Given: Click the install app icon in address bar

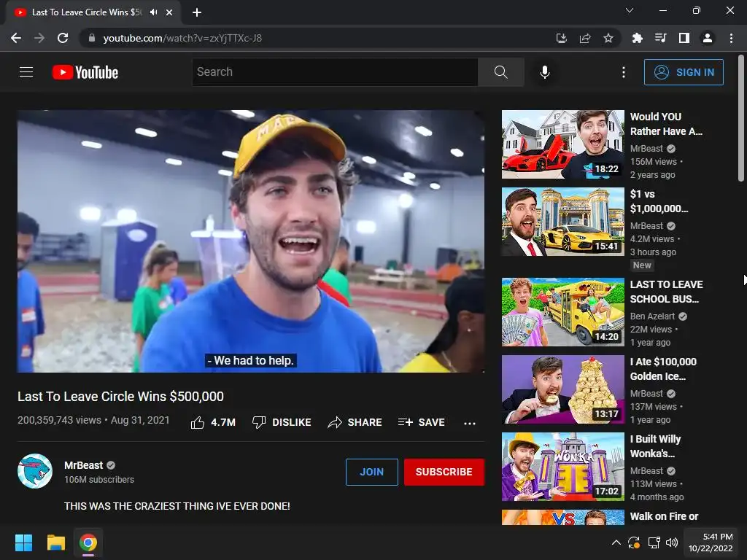Looking at the screenshot, I should (562, 38).
